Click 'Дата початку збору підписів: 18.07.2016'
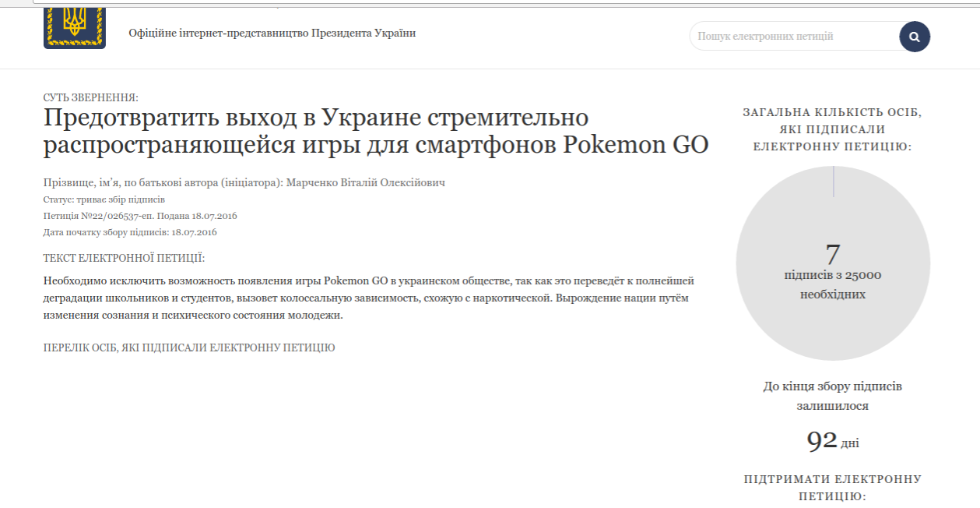Viewport: 980px width, 508px height. 130,232
